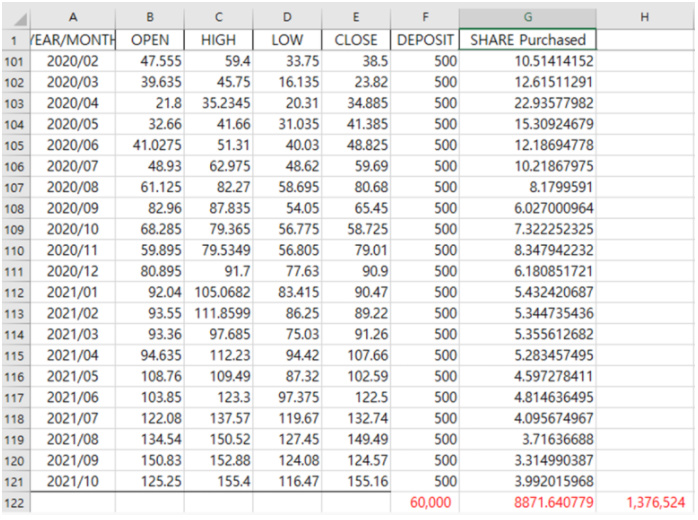Select column D header
The height and width of the screenshot is (520, 698).
coord(287,18)
